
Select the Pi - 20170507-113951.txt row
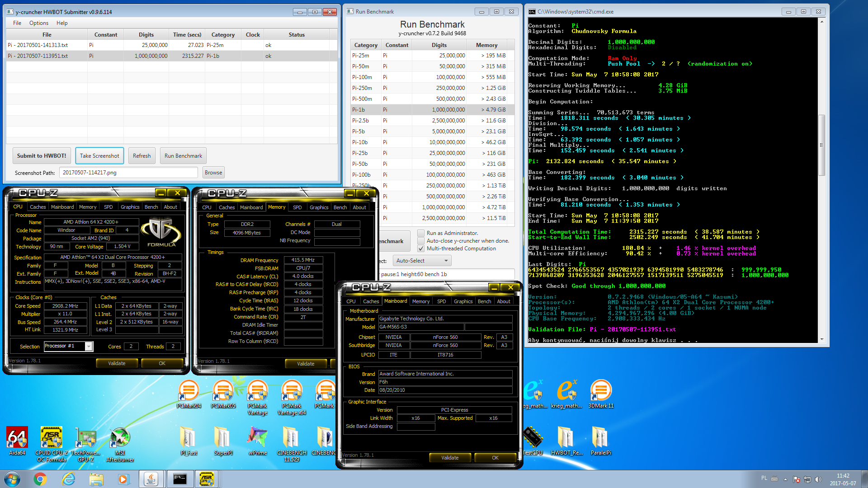(172, 56)
